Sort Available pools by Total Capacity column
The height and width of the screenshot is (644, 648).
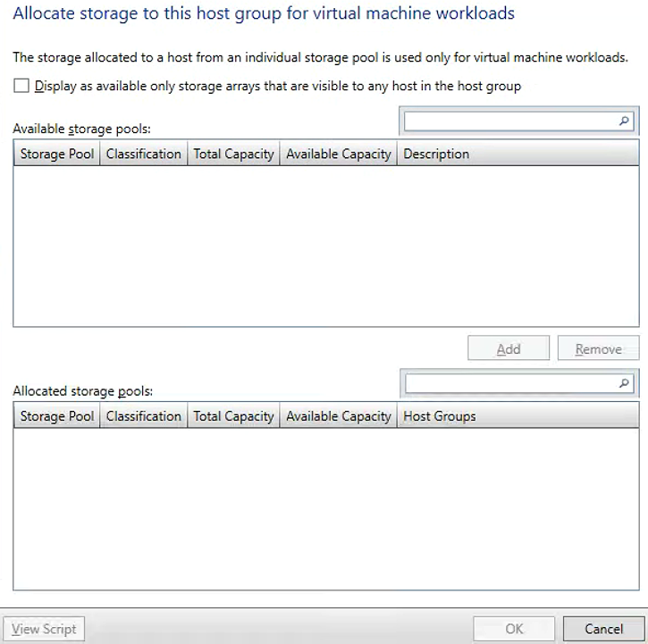(233, 154)
